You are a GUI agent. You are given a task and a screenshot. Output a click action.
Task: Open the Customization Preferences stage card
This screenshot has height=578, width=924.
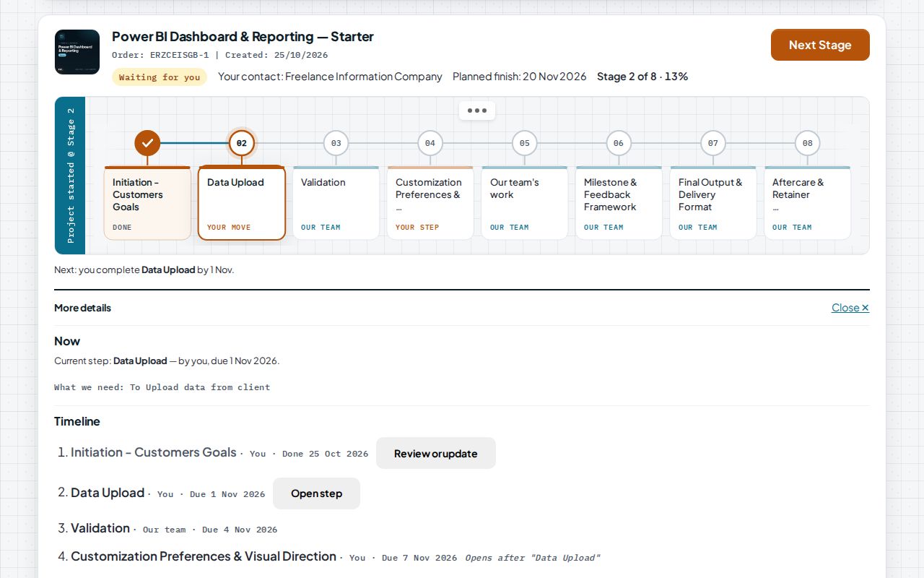coord(430,203)
